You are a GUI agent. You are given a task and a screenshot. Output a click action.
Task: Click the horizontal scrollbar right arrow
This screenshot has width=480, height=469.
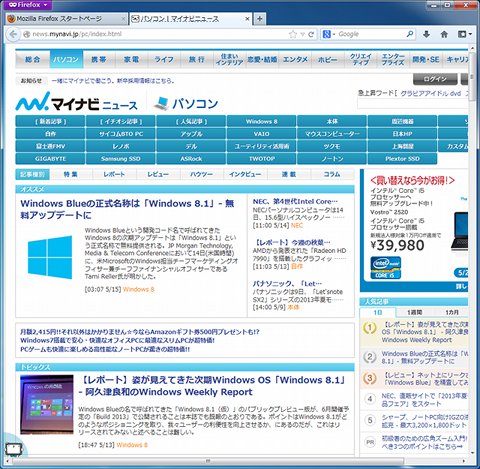point(464,461)
